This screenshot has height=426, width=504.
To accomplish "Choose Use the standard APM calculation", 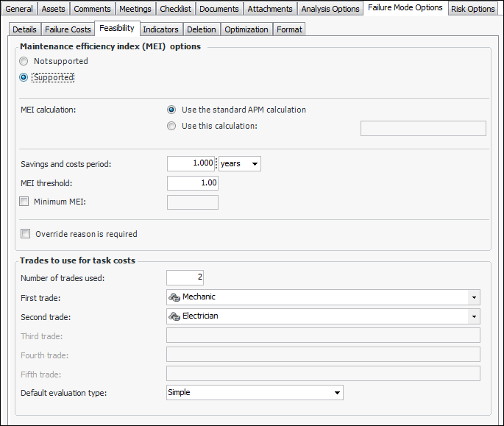I will (171, 110).
